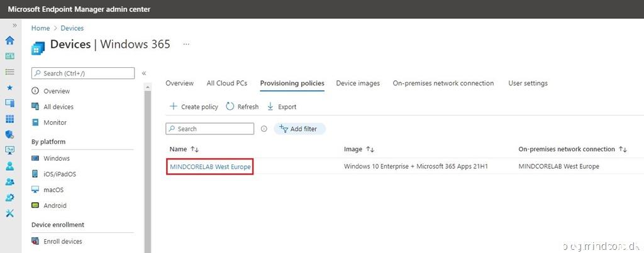The image size is (644, 253).
Task: Sort by Image column arrows
Action: click(370, 149)
